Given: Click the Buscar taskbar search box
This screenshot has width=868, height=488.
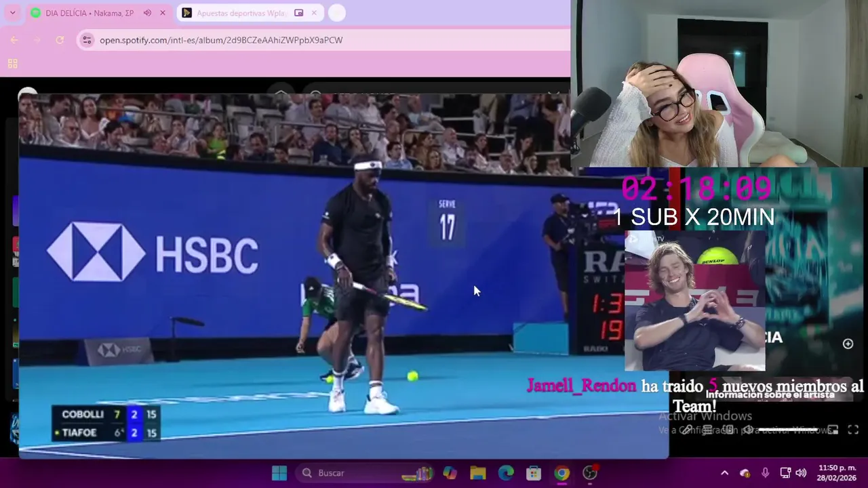Looking at the screenshot, I should (366, 473).
